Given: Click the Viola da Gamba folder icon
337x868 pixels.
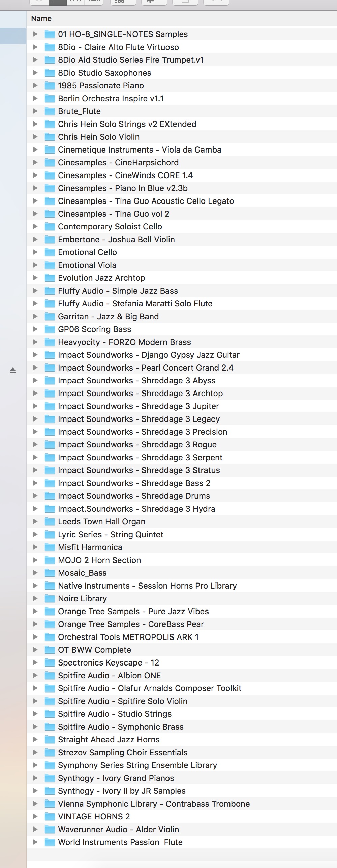Looking at the screenshot, I should [x=50, y=150].
